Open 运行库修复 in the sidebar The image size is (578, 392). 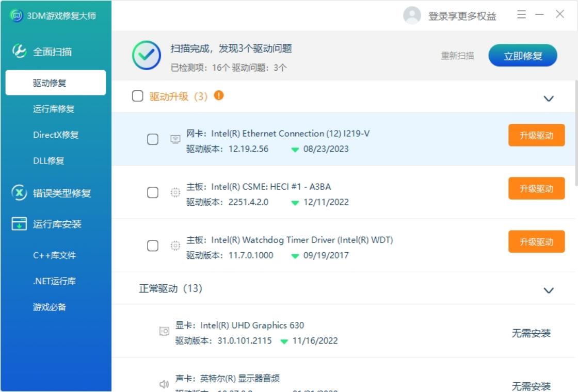point(54,109)
